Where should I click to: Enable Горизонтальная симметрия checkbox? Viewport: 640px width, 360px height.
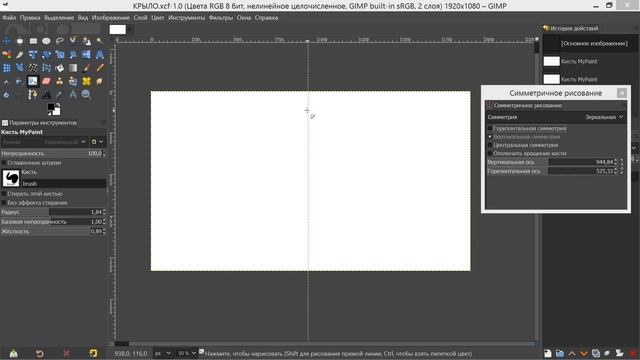(x=490, y=129)
